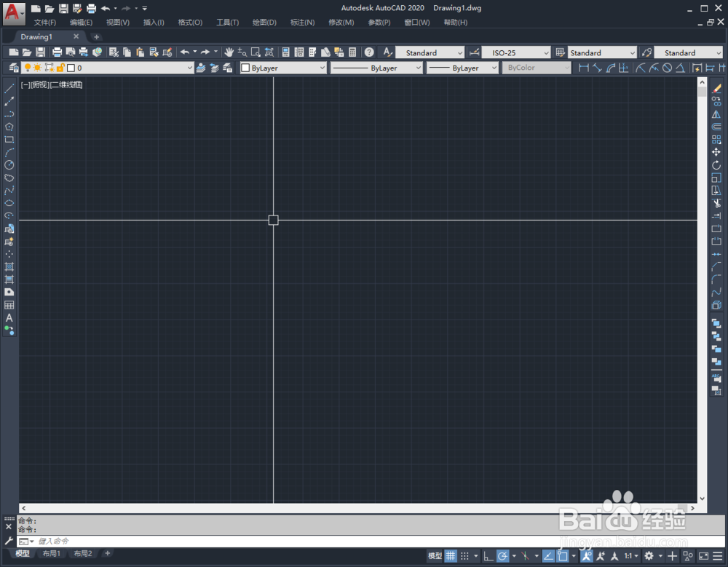Select the Erase tool in right toolbar
This screenshot has height=567, width=728.
(716, 88)
